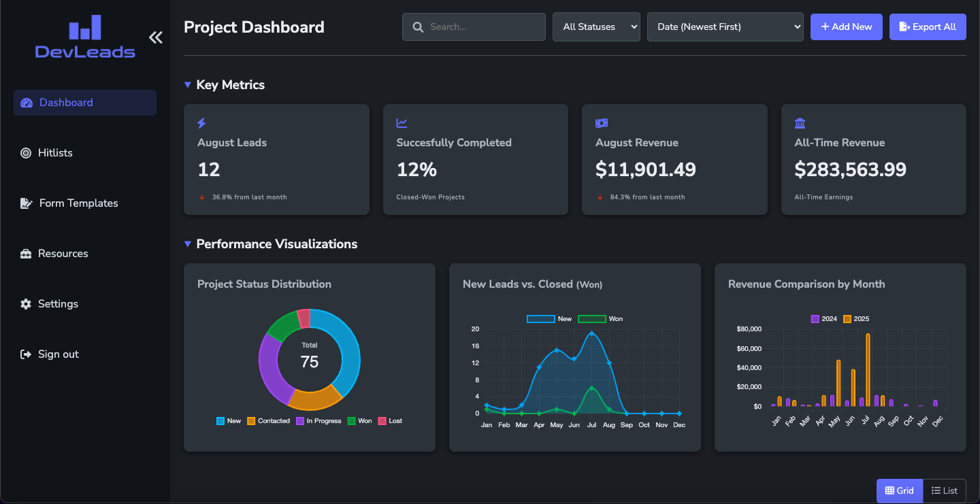The height and width of the screenshot is (504, 980).
Task: Navigate to Resources in the sidebar
Action: click(85, 254)
